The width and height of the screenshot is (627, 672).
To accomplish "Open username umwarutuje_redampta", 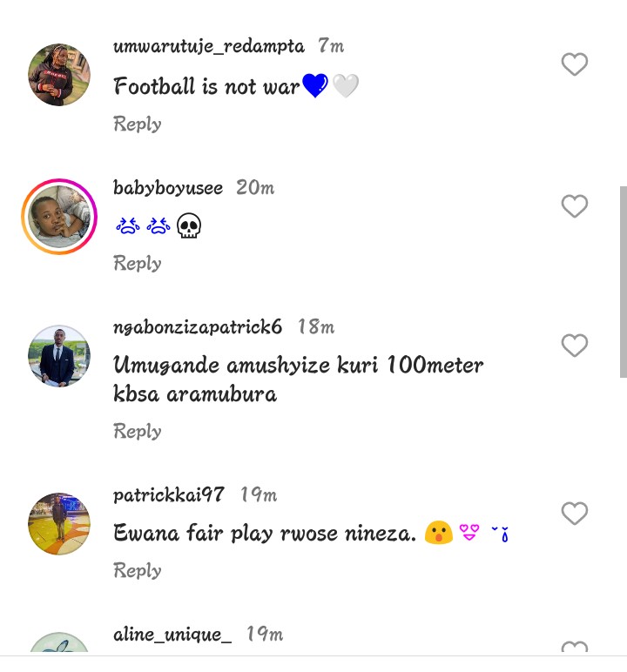I will 209,46.
